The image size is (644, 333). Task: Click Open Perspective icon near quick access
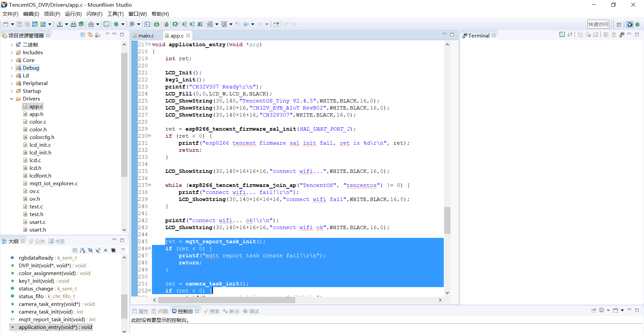tap(619, 24)
